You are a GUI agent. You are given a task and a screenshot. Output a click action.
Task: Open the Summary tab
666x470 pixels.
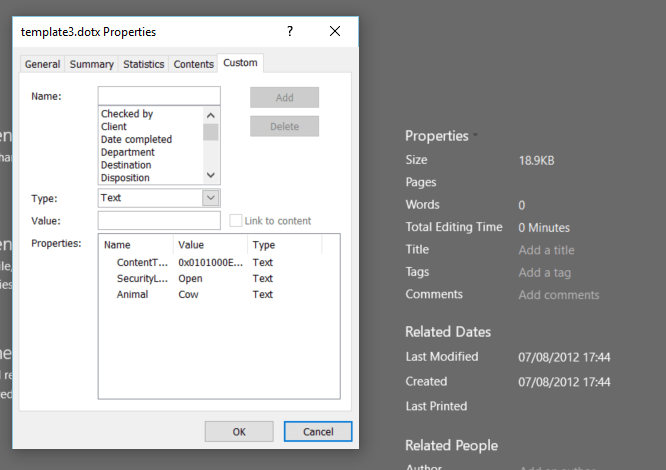tap(91, 64)
